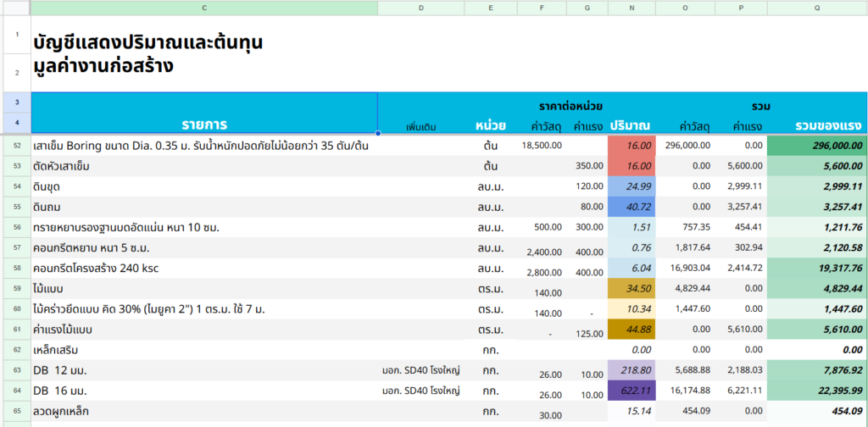
Task: Click material sum 16,903.04 cell
Action: [685, 269]
